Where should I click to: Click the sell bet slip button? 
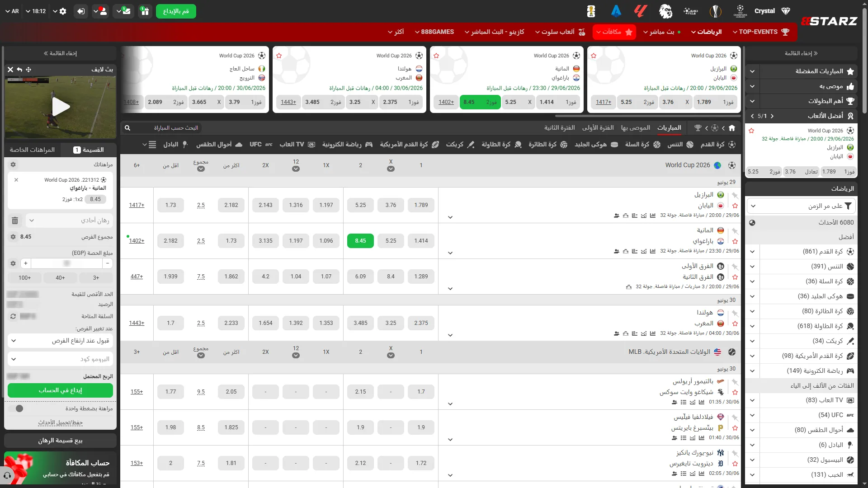(61, 441)
